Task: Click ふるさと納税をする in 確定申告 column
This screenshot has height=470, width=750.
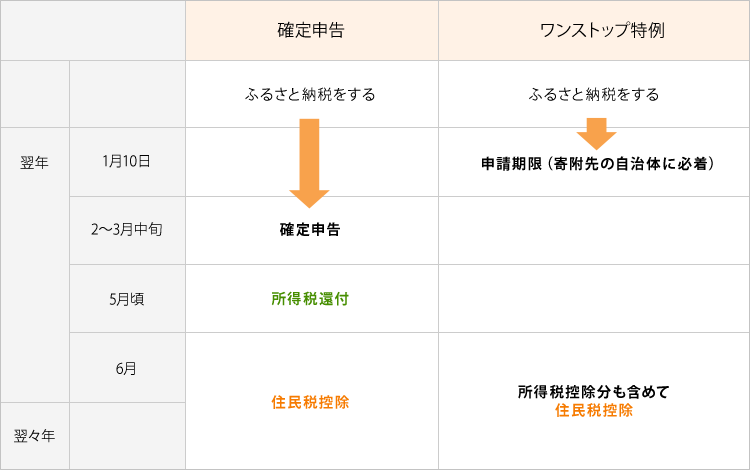Action: (x=310, y=94)
